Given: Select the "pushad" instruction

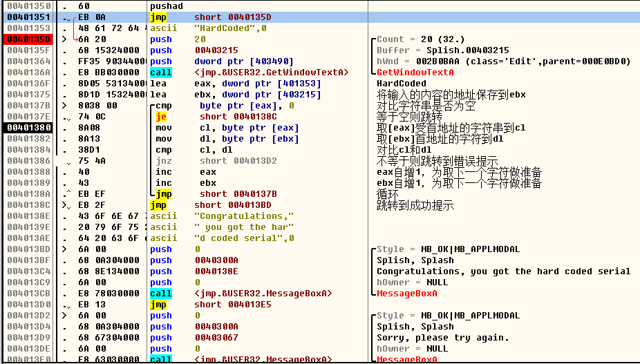Looking at the screenshot, I should coord(167,6).
